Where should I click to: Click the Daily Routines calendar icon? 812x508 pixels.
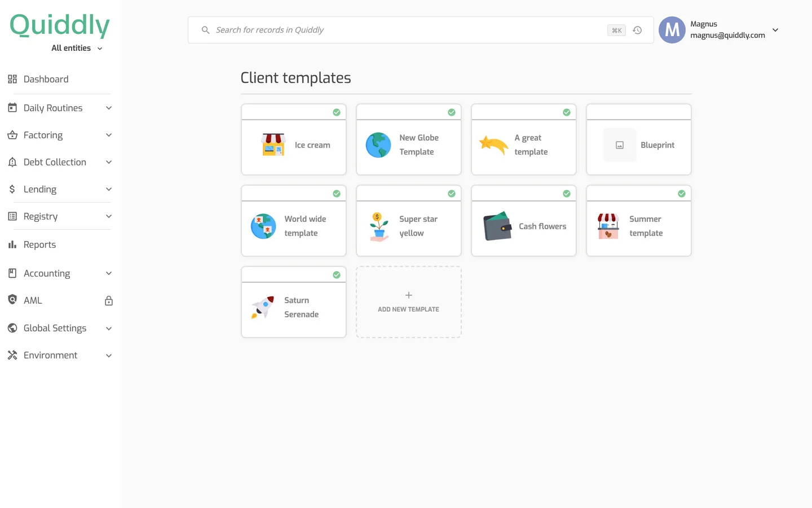pyautogui.click(x=12, y=107)
